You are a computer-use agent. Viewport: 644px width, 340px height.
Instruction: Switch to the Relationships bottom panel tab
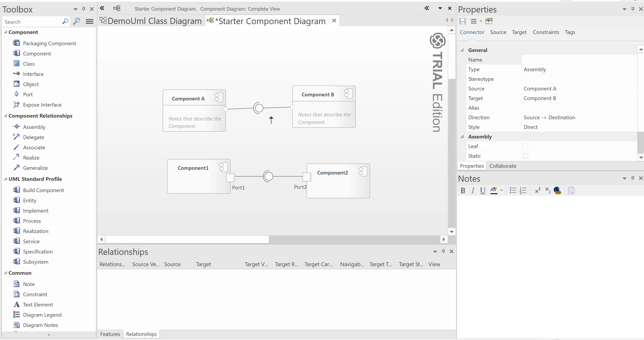[141, 334]
